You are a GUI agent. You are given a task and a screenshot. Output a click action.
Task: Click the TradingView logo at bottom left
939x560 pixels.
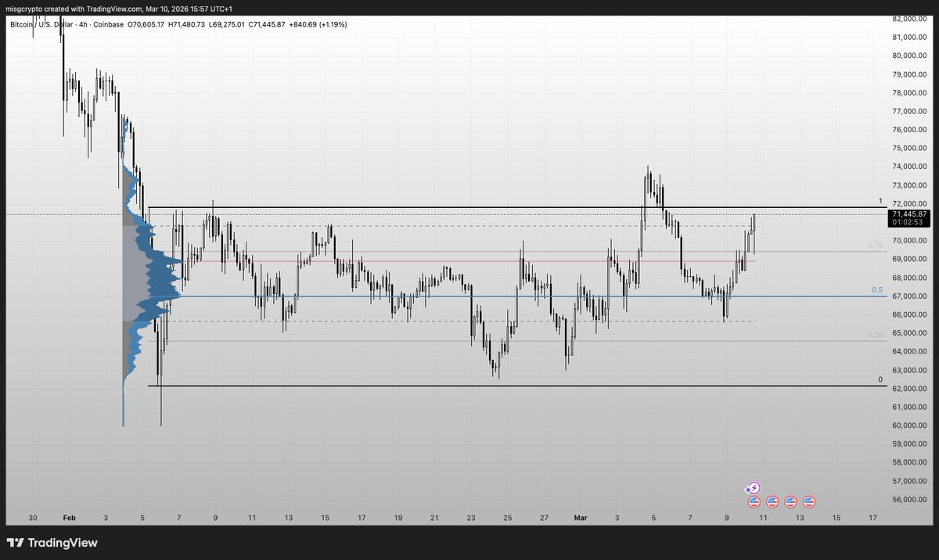[52, 543]
